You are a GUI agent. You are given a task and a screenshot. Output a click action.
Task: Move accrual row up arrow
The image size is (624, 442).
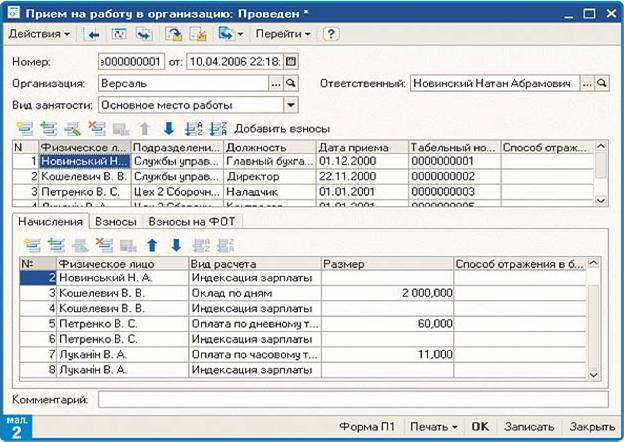[152, 245]
